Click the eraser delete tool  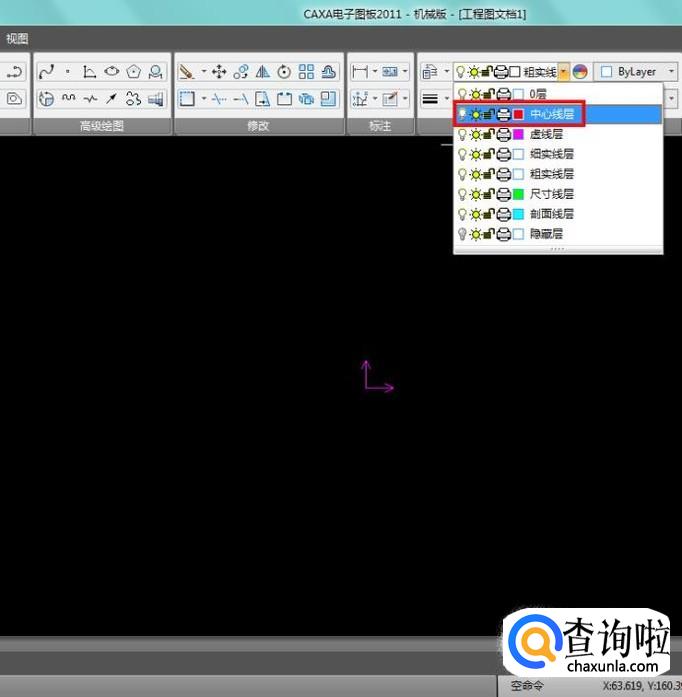point(187,72)
